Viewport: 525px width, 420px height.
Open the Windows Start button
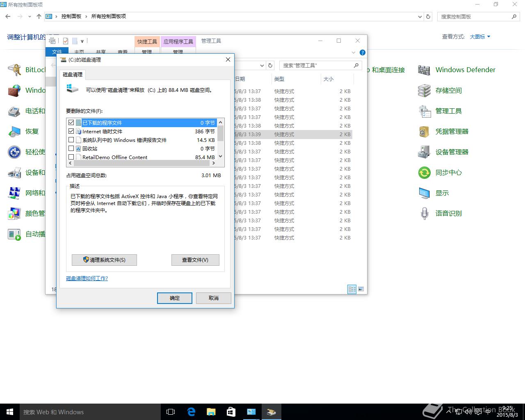(x=10, y=412)
